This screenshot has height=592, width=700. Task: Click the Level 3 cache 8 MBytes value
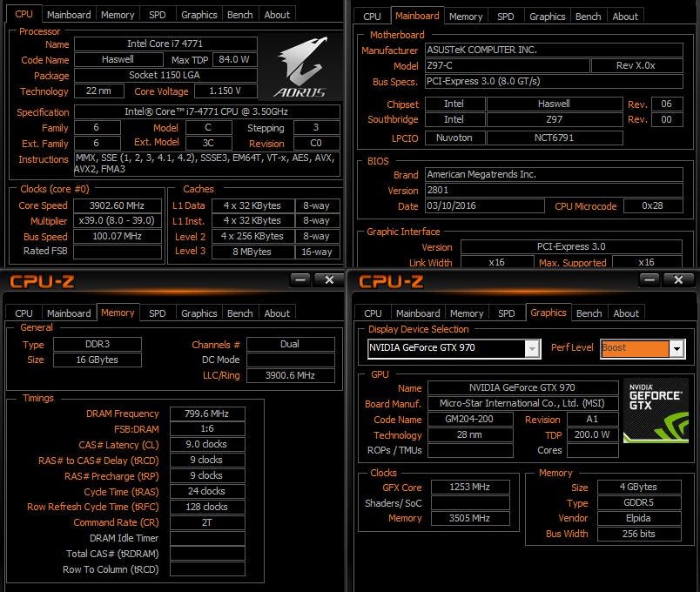click(x=252, y=252)
